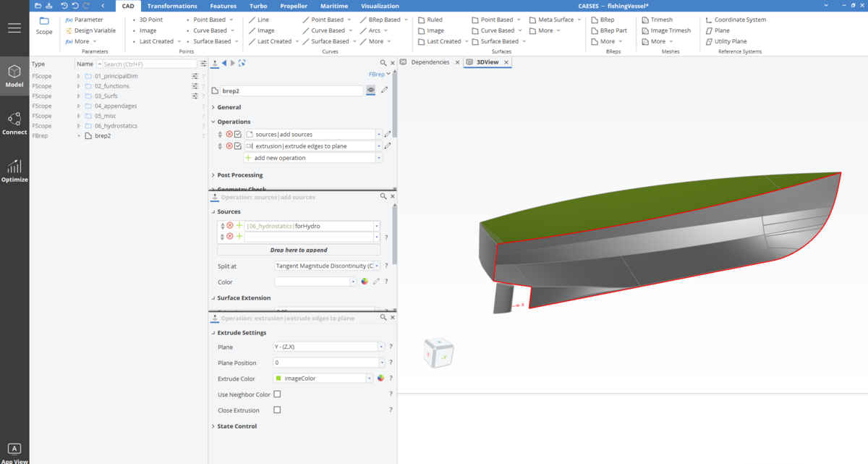
Task: Switch to the Dependencies tab
Action: tap(430, 62)
